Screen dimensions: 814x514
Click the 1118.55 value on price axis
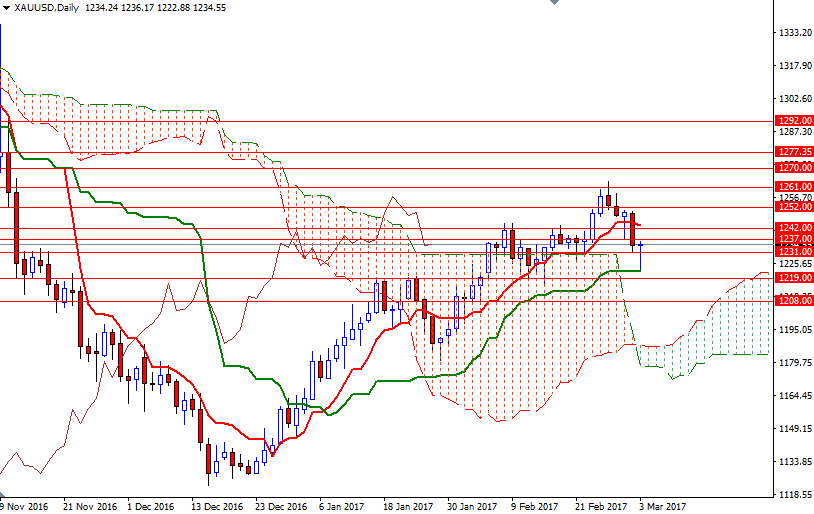click(x=793, y=495)
